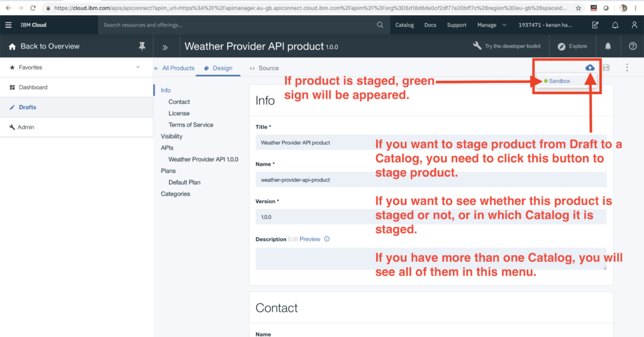Click the save disk icon
644x337 pixels.
[606, 68]
